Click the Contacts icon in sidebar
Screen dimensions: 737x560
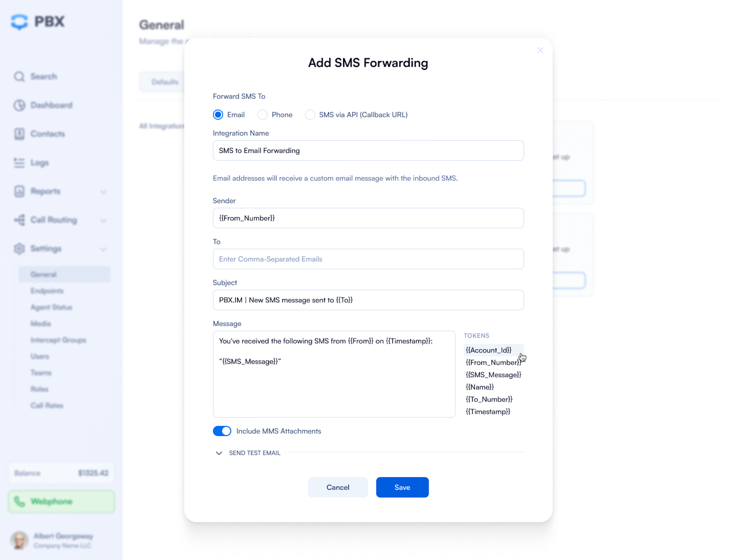click(x=19, y=134)
